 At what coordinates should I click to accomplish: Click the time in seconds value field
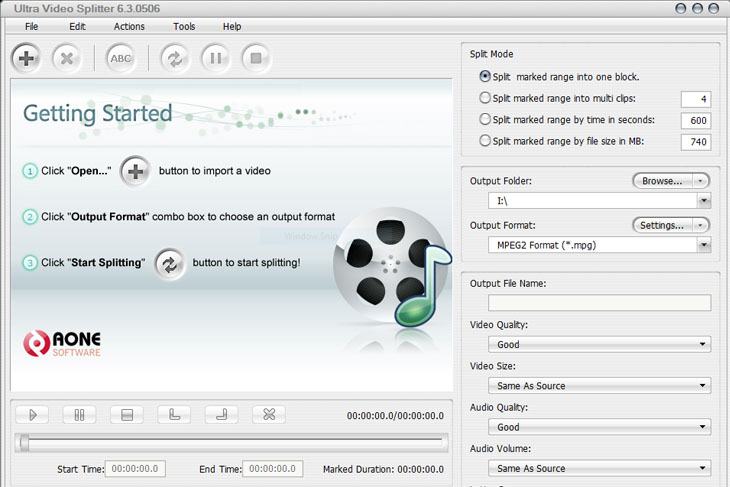696,120
